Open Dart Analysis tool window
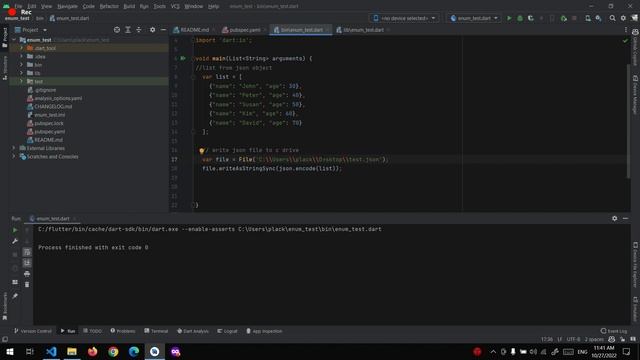This screenshot has width=640, height=360. click(193, 331)
